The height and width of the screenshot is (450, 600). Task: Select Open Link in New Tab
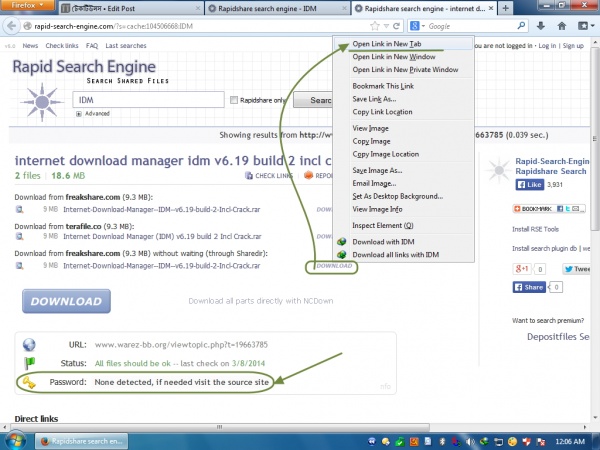403,44
